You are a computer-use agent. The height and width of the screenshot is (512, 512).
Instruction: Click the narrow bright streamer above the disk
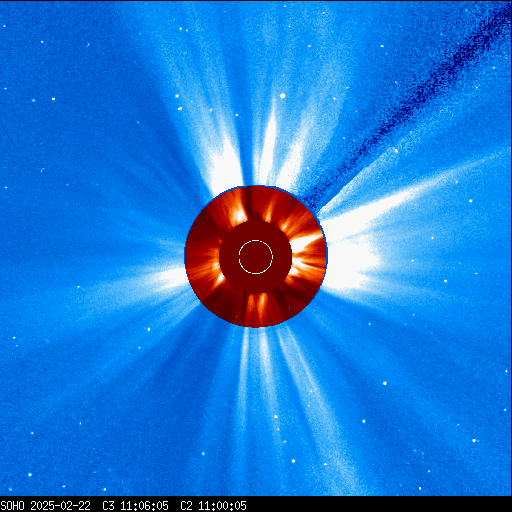(x=269, y=147)
